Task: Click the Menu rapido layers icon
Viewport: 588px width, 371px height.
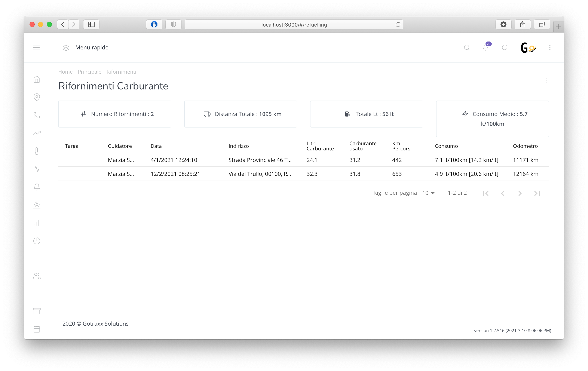Action: (66, 48)
